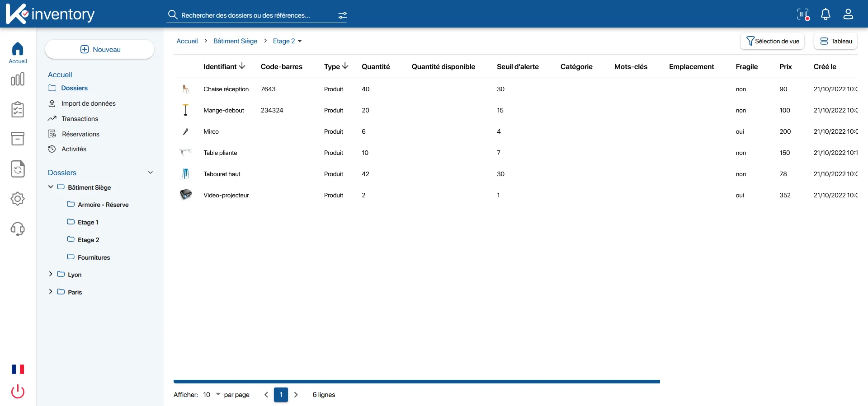Screen dimensions: 868x406
Task: Open the headset support icon
Action: pos(18,229)
